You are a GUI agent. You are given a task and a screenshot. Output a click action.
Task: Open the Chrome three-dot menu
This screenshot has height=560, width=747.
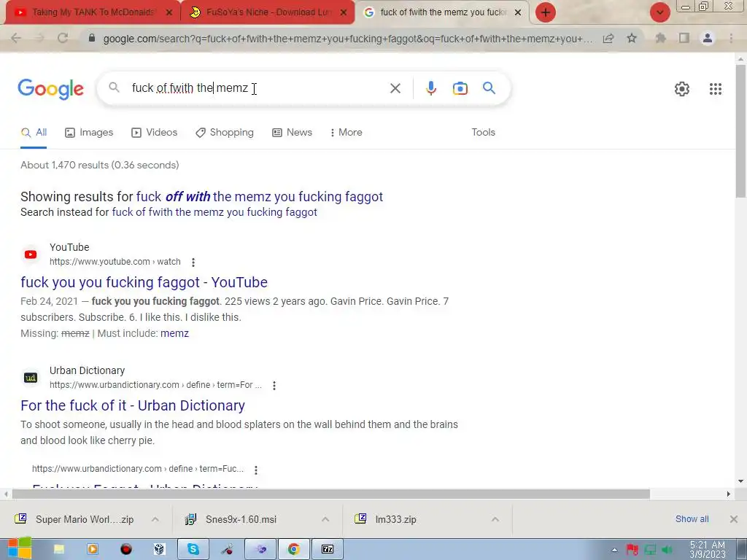pyautogui.click(x=731, y=38)
